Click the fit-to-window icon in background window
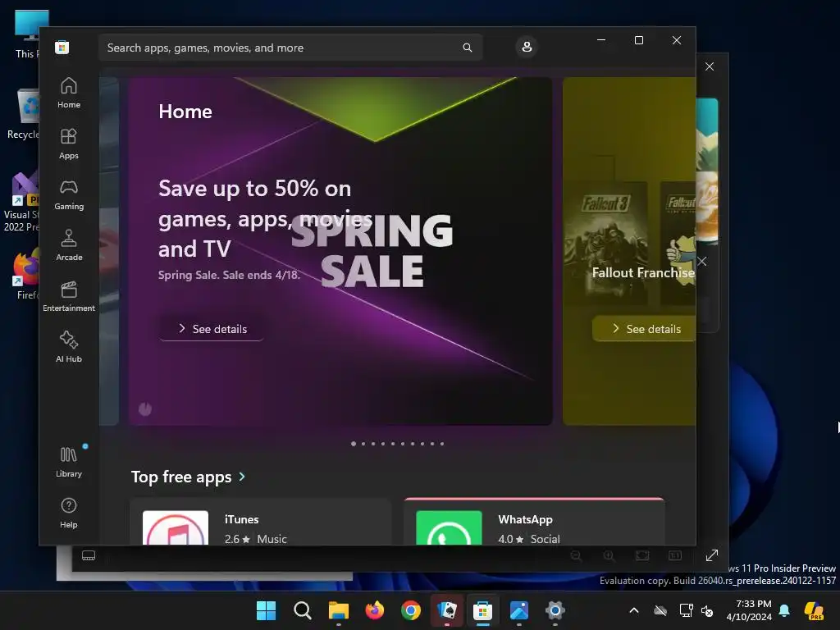The width and height of the screenshot is (840, 630). (642, 555)
